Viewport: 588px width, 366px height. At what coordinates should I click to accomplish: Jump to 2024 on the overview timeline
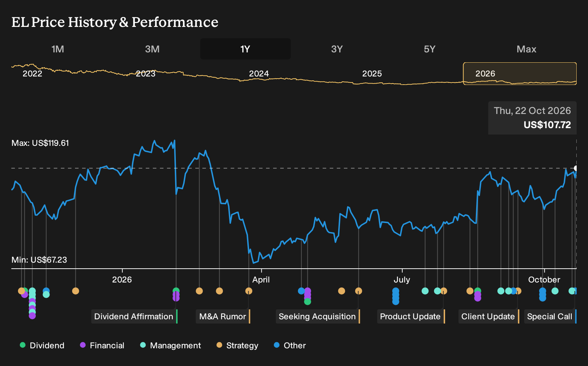tap(259, 74)
